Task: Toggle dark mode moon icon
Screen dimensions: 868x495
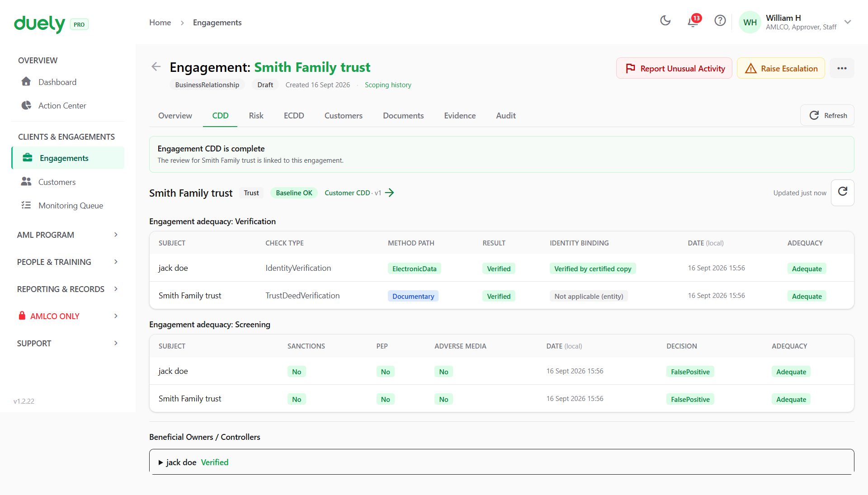Action: click(x=665, y=21)
